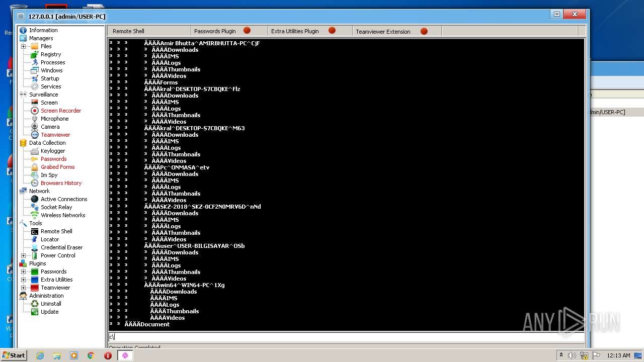Image resolution: width=644 pixels, height=362 pixels.
Task: Click the window system menu icon
Action: pyautogui.click(x=20, y=16)
